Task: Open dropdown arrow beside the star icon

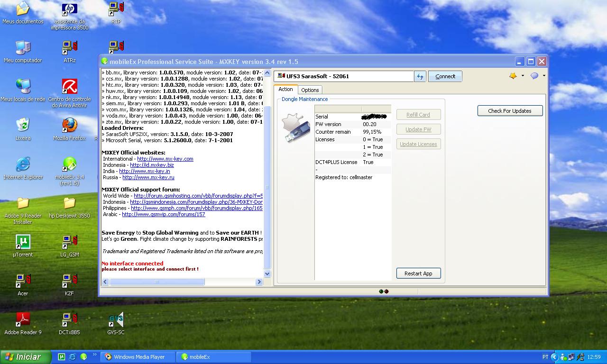Action: [x=523, y=76]
